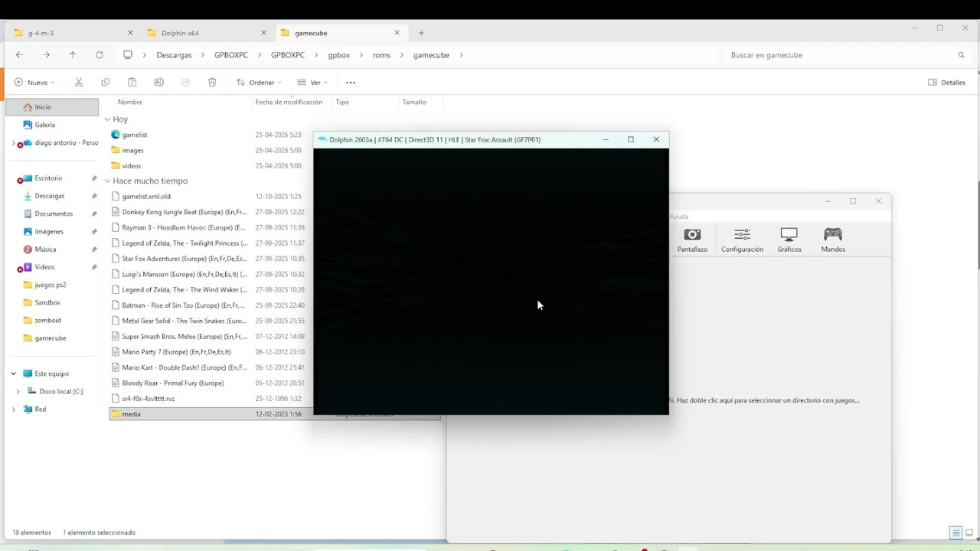Screen dimensions: 980x551
Task: Go forward with Explorer's forward arrow
Action: click(46, 55)
